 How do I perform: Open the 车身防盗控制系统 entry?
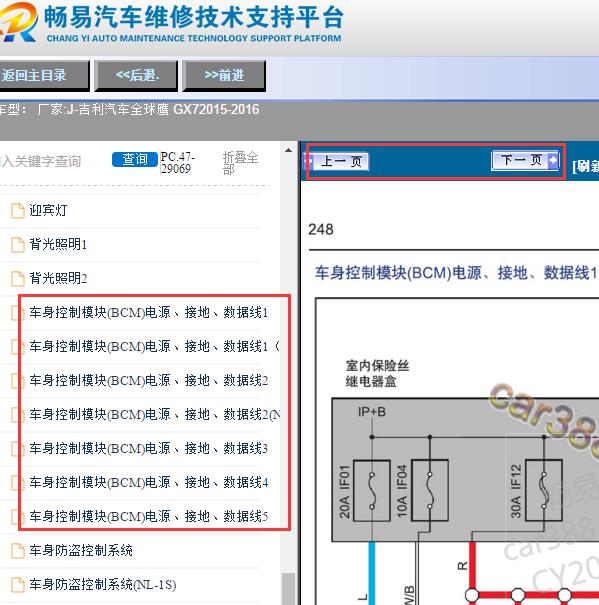(x=81, y=550)
